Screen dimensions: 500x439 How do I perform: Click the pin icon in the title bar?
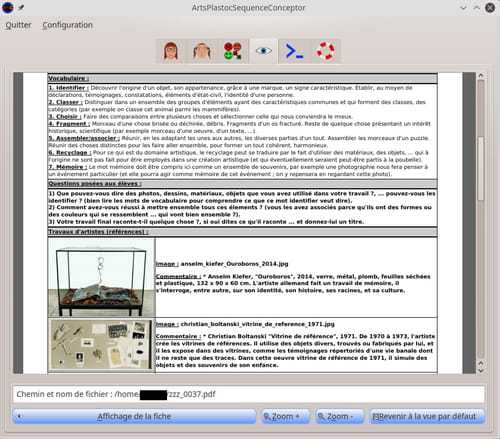(21, 8)
